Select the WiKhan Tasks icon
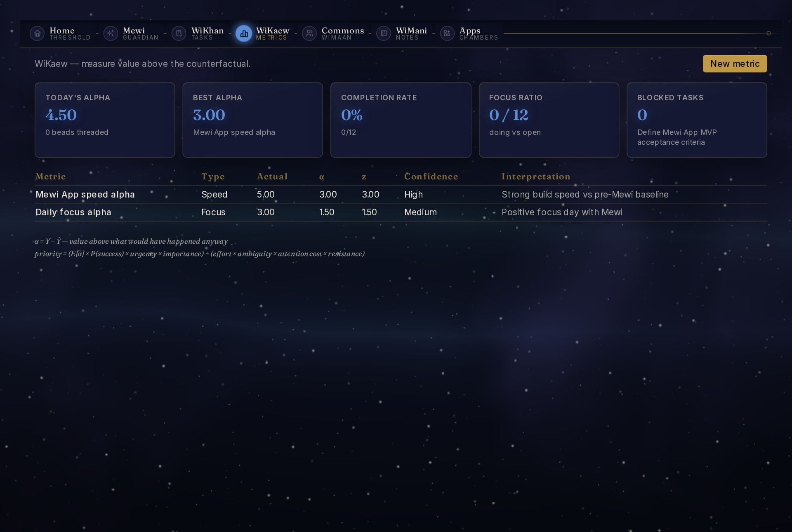792x532 pixels. (179, 33)
